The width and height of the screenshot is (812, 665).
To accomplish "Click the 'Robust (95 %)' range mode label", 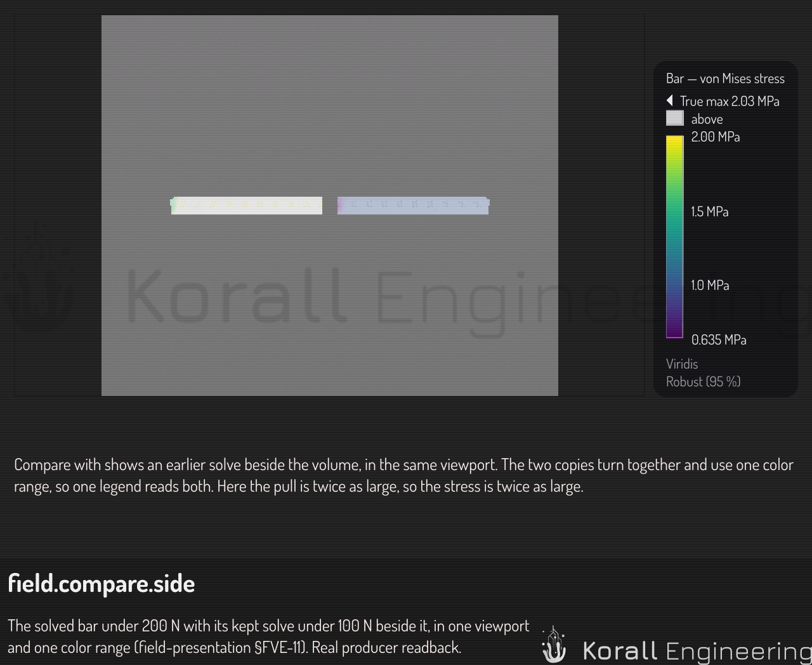I will [x=704, y=382].
